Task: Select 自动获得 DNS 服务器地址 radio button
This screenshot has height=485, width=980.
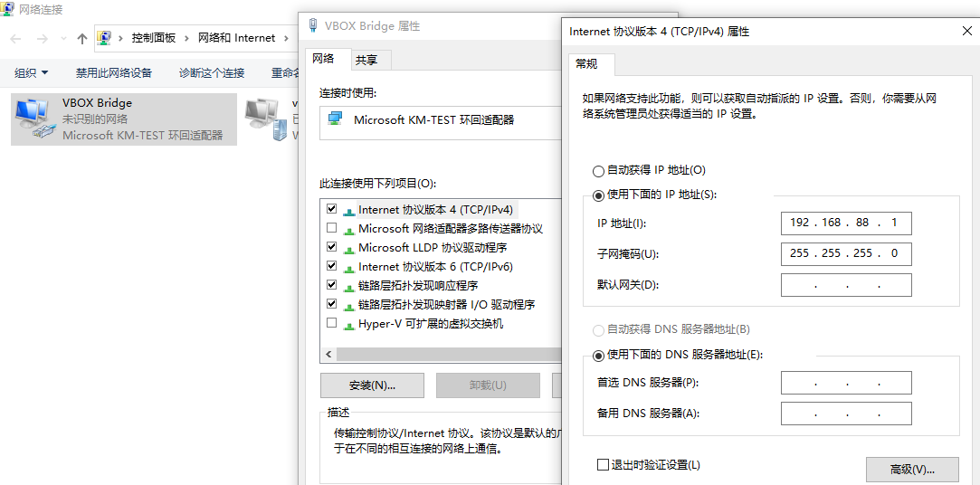Action: point(598,329)
